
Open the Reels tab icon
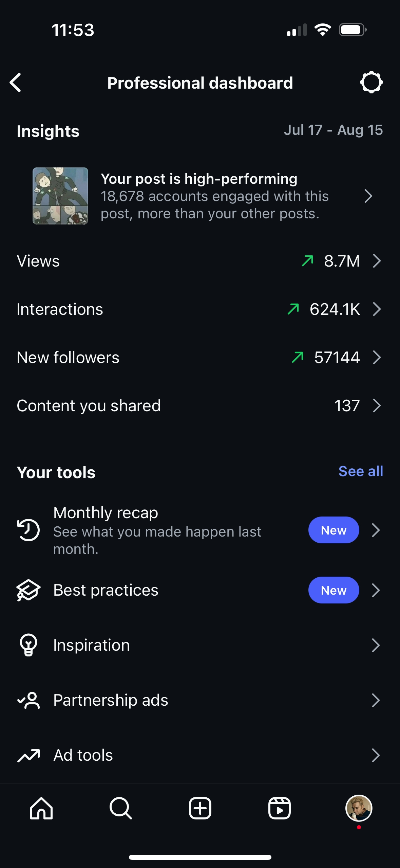point(279,808)
